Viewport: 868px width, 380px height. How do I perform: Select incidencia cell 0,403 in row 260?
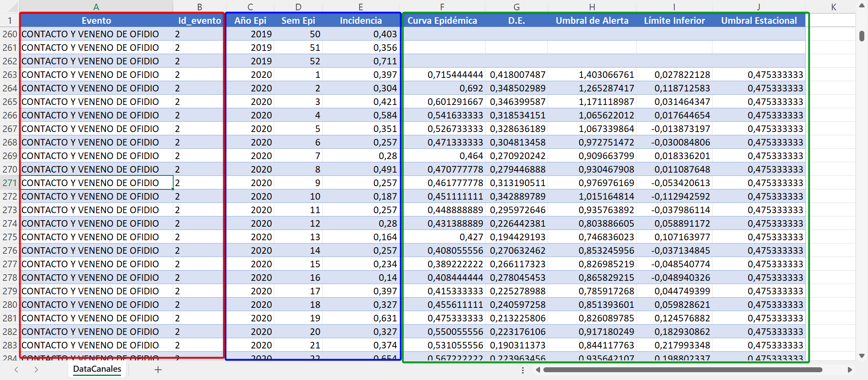click(x=361, y=34)
